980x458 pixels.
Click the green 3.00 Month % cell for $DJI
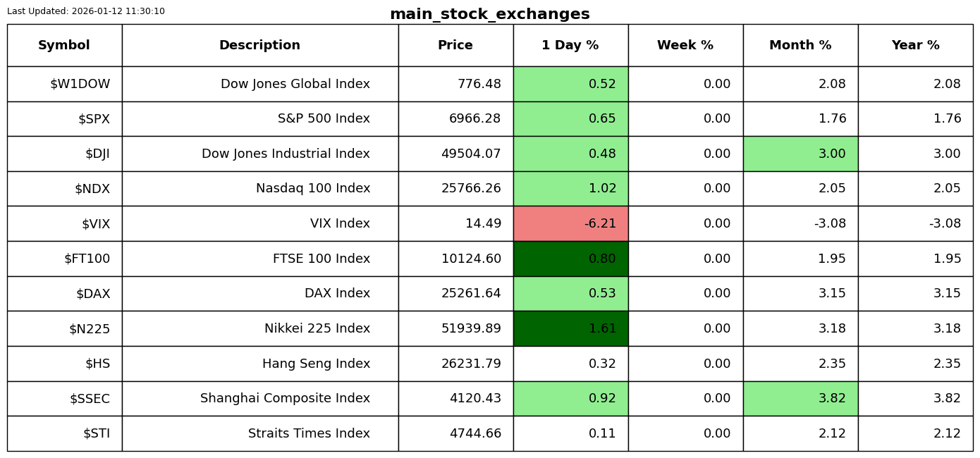(x=800, y=154)
